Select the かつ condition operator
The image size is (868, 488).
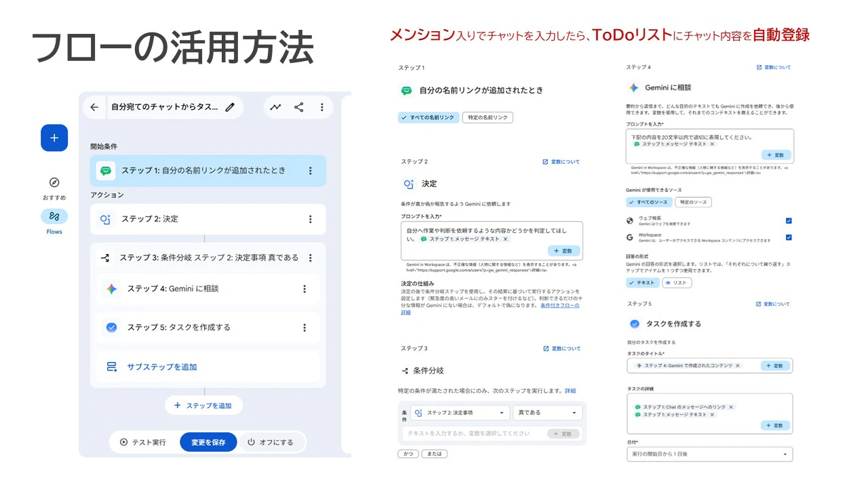[408, 454]
